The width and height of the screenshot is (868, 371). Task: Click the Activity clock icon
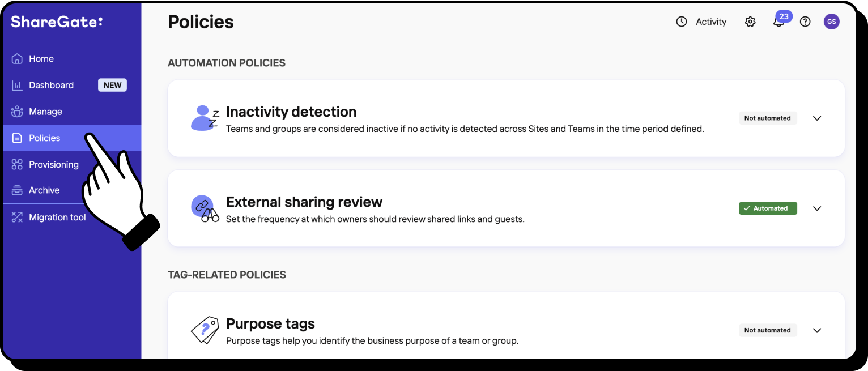682,22
